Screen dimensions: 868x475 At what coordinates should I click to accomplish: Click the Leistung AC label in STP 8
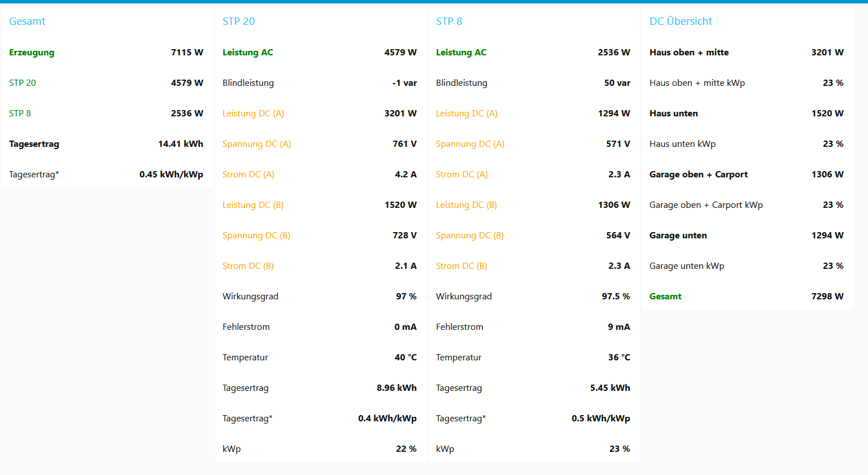[461, 53]
